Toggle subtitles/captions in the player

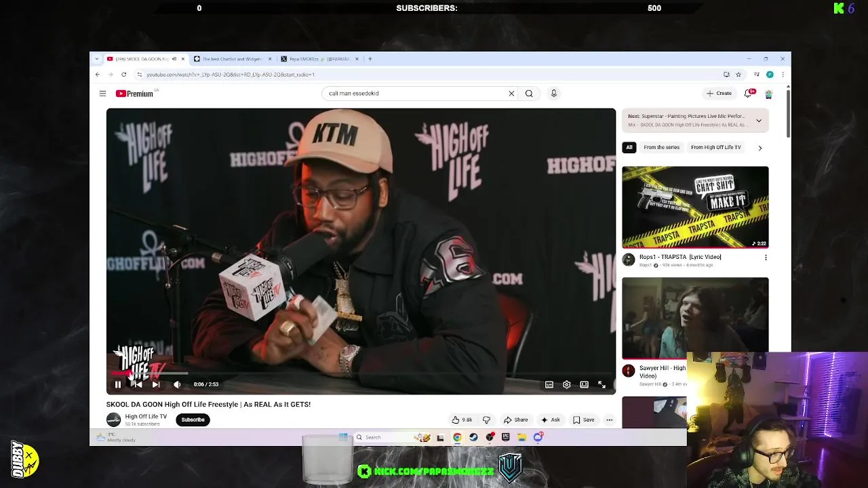tap(549, 384)
